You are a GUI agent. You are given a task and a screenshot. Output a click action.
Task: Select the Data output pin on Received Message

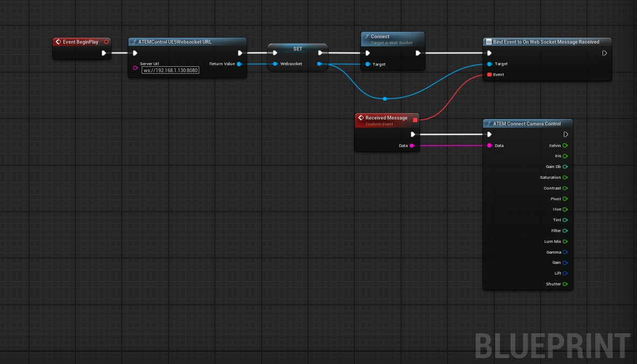click(412, 145)
